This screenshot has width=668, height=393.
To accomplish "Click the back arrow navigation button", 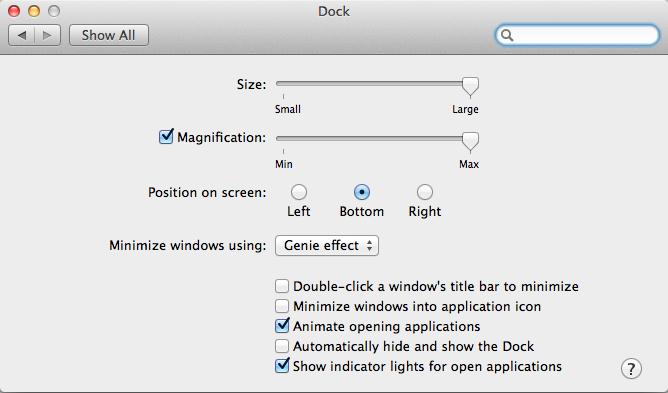I will coord(21,35).
